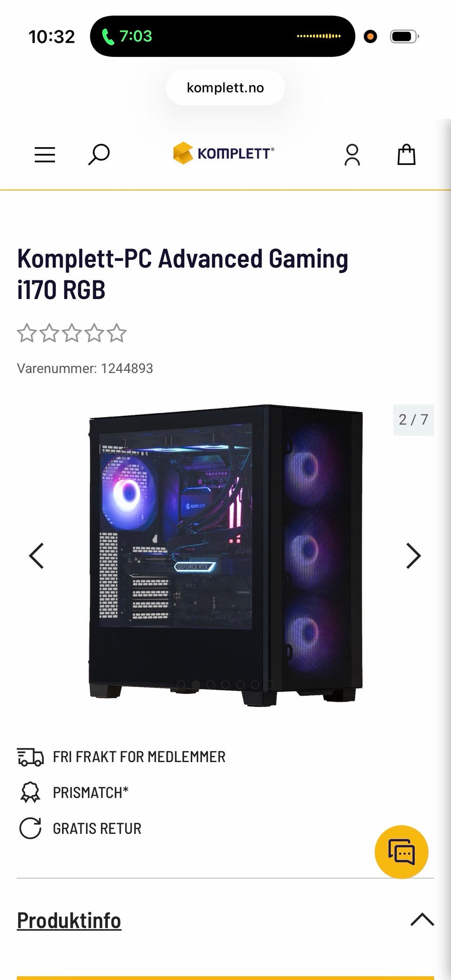Open the user account icon

[352, 155]
